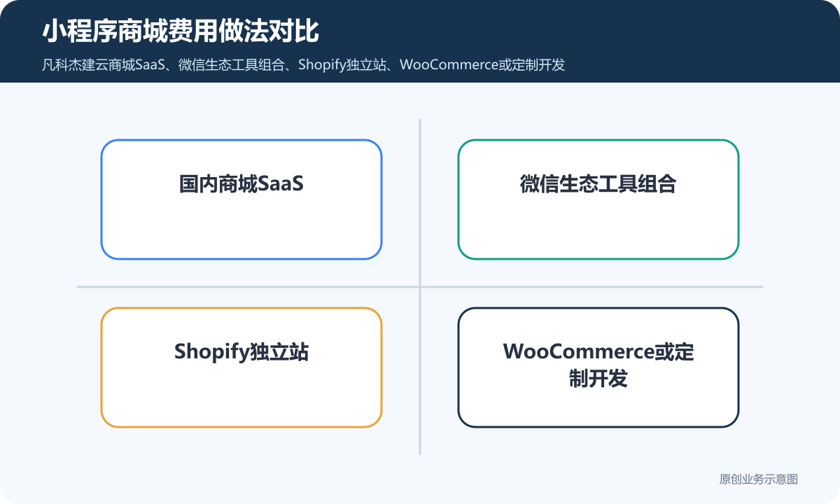Select the 微信生态工具组合 card

point(598,199)
